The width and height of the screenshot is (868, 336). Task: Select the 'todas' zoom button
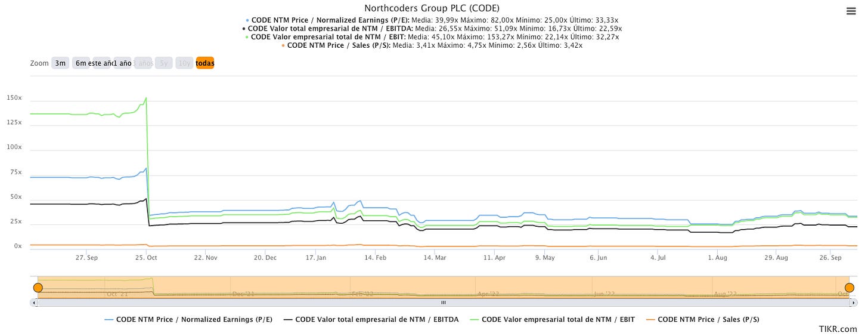click(x=205, y=63)
